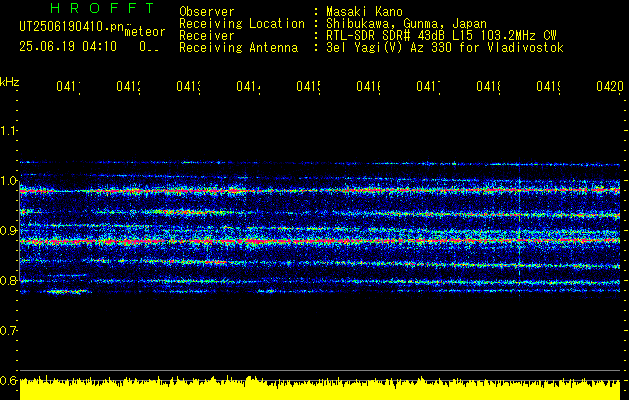Click the 0.9 frequency axis label

click(8, 231)
